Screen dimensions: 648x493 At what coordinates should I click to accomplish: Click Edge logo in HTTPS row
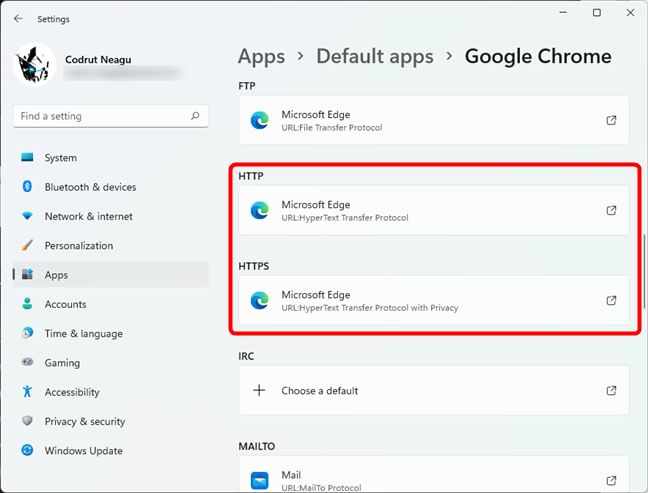coord(260,300)
